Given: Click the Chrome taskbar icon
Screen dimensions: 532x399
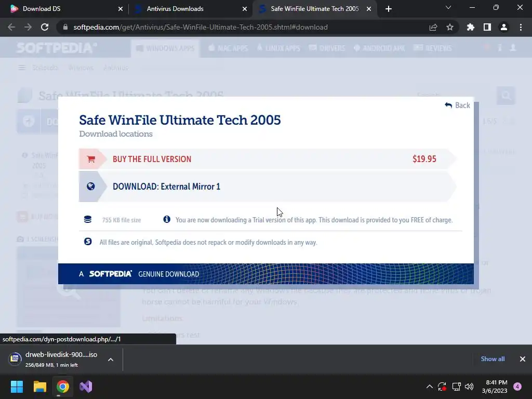Looking at the screenshot, I should [x=63, y=387].
